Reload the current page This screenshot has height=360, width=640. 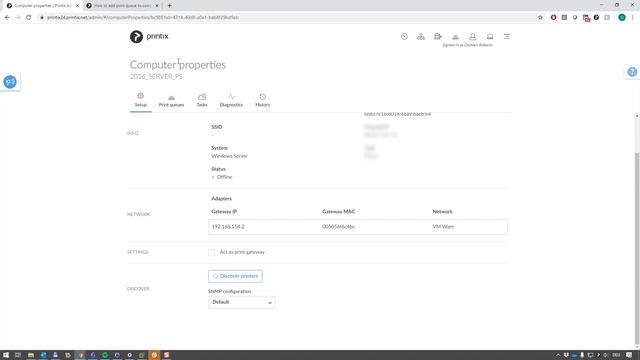point(29,18)
